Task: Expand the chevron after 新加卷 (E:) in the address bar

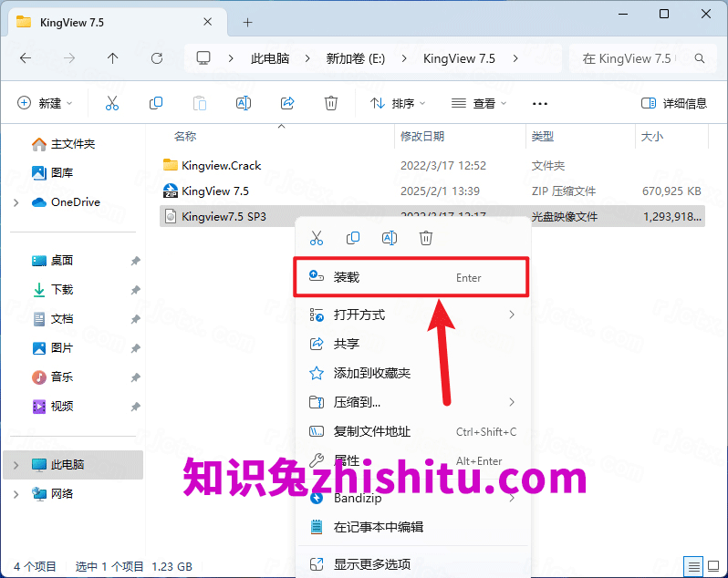Action: click(x=404, y=58)
